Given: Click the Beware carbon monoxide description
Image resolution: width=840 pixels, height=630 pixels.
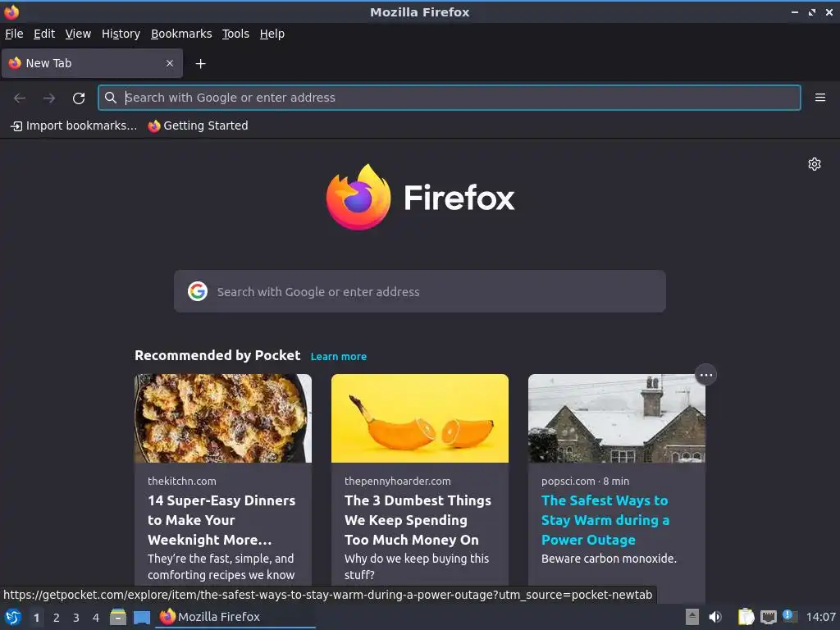Looking at the screenshot, I should 609,558.
